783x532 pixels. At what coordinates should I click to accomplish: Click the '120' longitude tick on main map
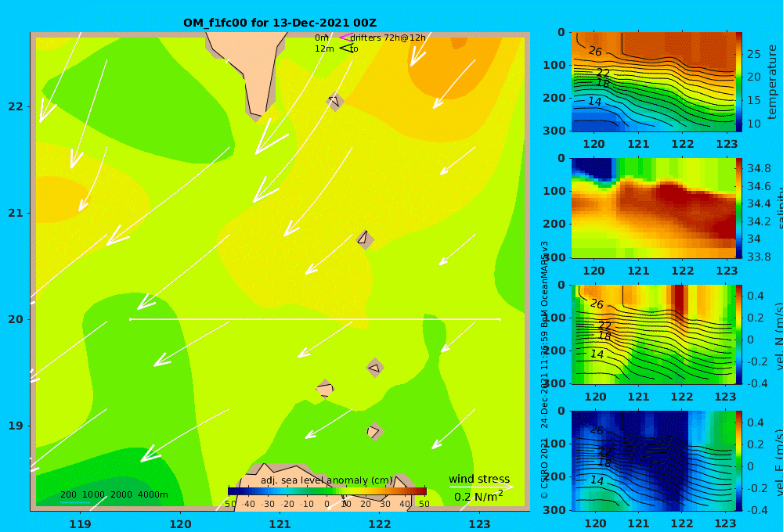pyautogui.click(x=180, y=524)
